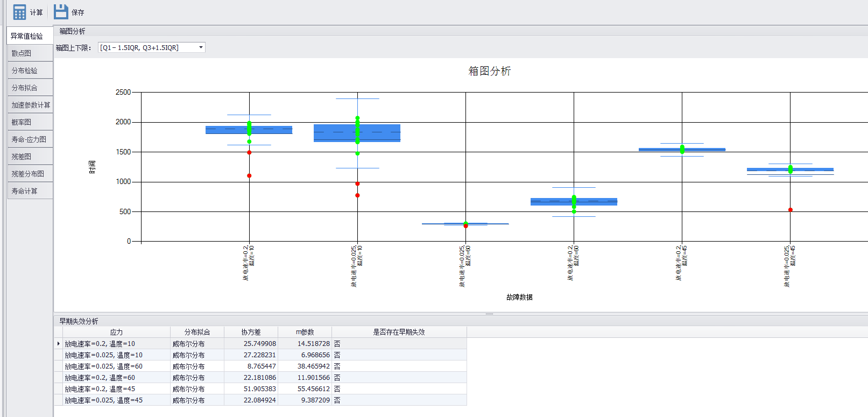Click m-parameter cell 55.456612
This screenshot has width=868, height=417.
pos(305,389)
